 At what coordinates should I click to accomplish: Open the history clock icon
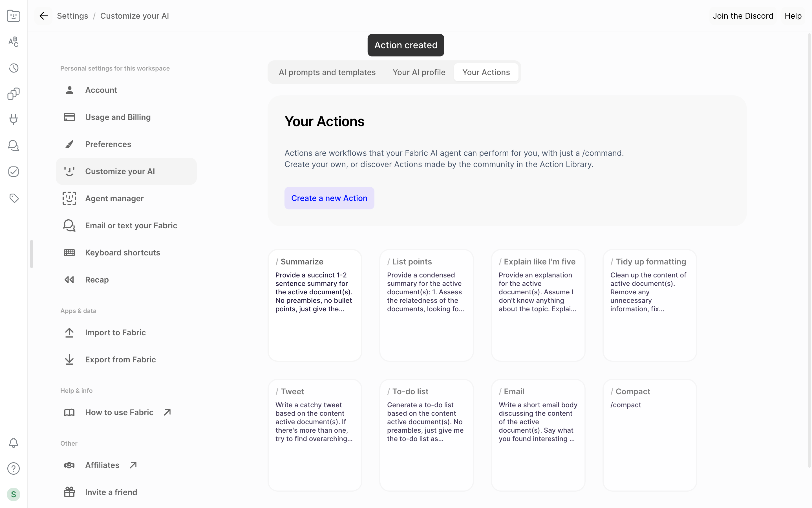pos(14,68)
